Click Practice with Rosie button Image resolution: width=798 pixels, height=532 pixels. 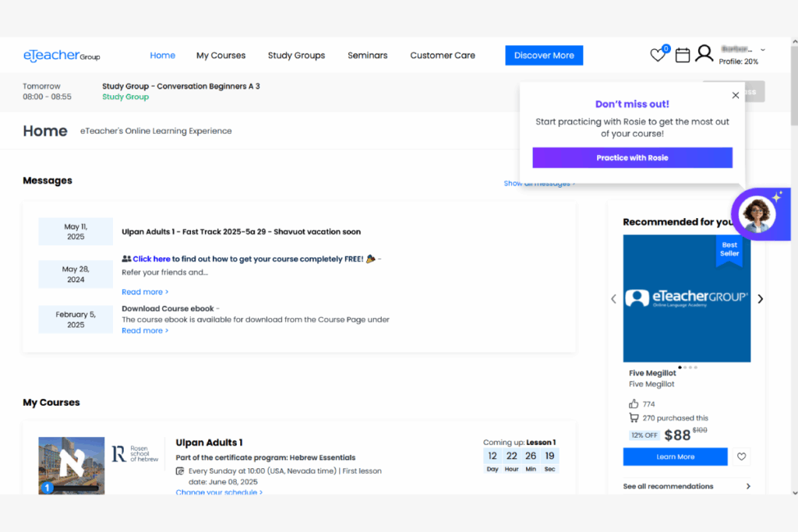[x=633, y=157]
